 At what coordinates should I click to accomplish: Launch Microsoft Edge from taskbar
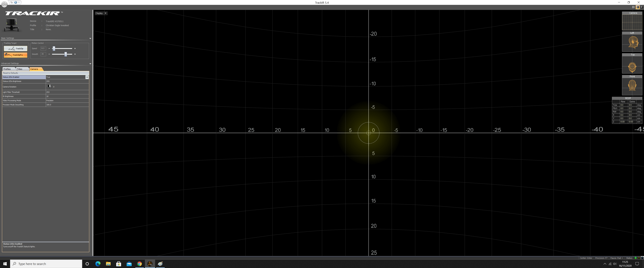(98, 264)
